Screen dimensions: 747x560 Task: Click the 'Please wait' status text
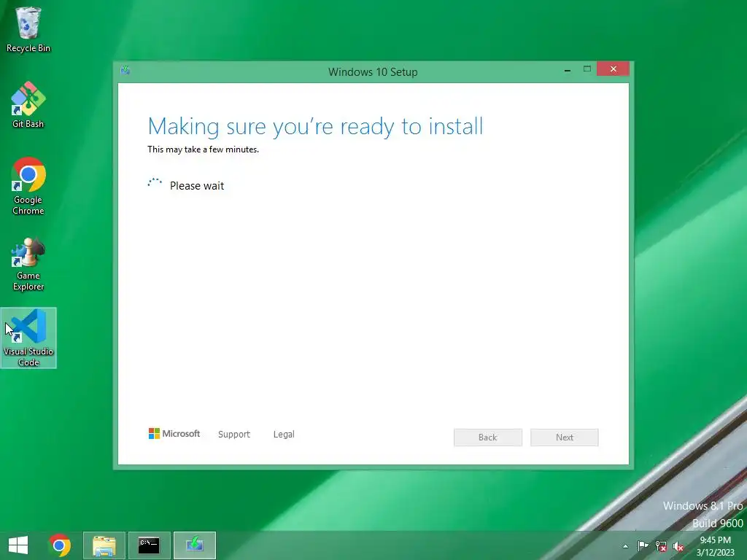pos(197,186)
